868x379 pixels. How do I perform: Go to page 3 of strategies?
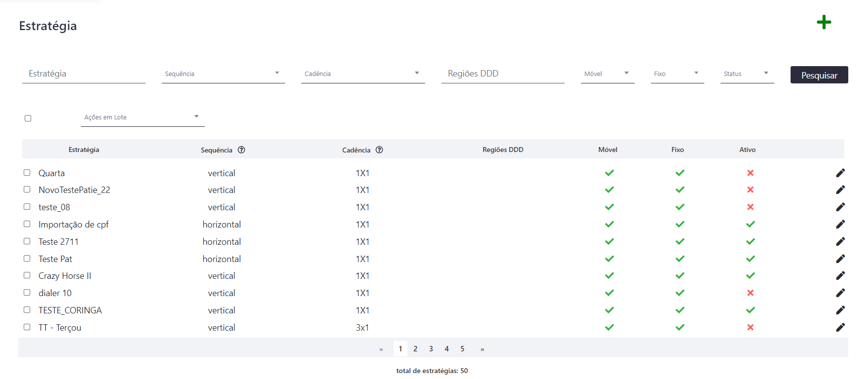click(431, 349)
